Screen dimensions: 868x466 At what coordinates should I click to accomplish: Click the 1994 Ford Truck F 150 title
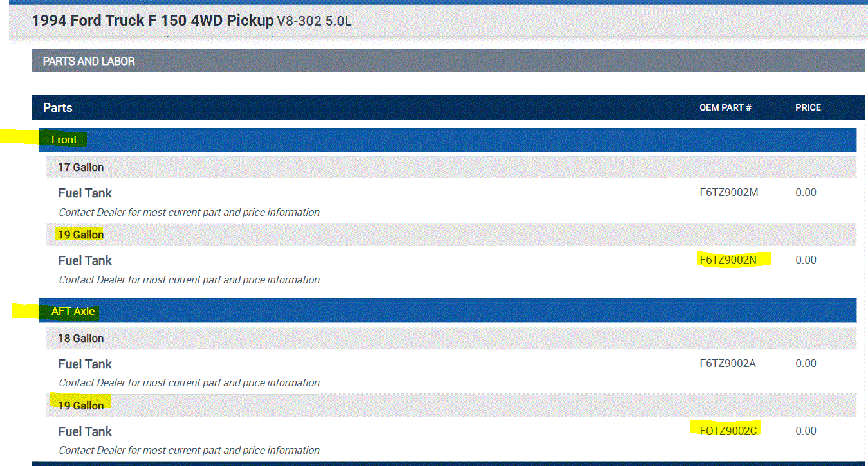(x=152, y=21)
